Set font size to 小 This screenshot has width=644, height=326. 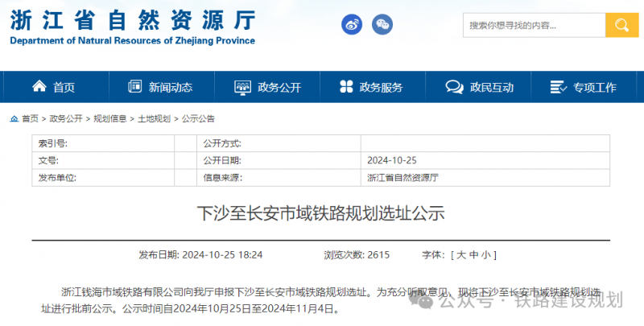tap(485, 254)
